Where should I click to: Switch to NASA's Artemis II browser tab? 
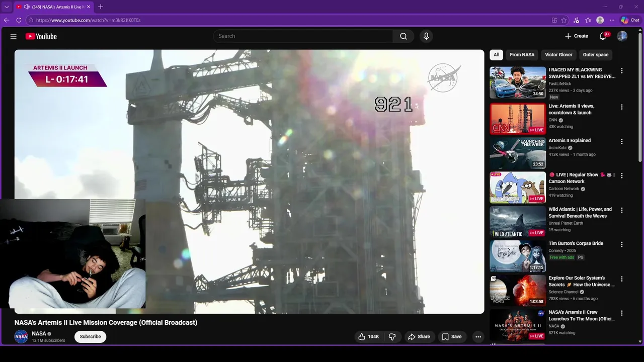(53, 7)
